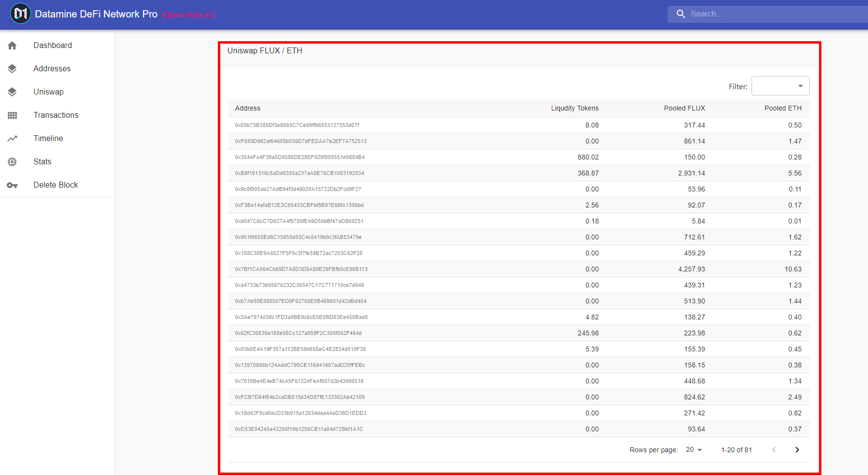Click the 245.98 liquidity tokens value
This screenshot has height=475, width=868.
pyautogui.click(x=588, y=333)
